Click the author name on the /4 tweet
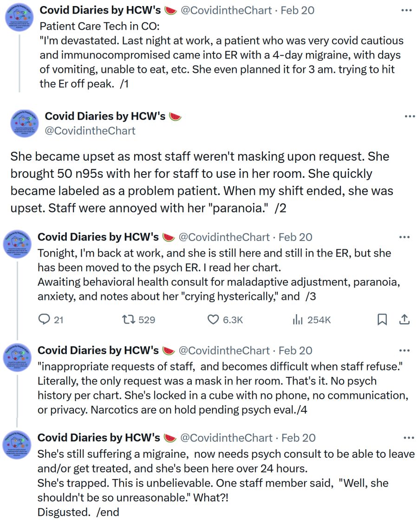The width and height of the screenshot is (418, 532). click(x=98, y=350)
